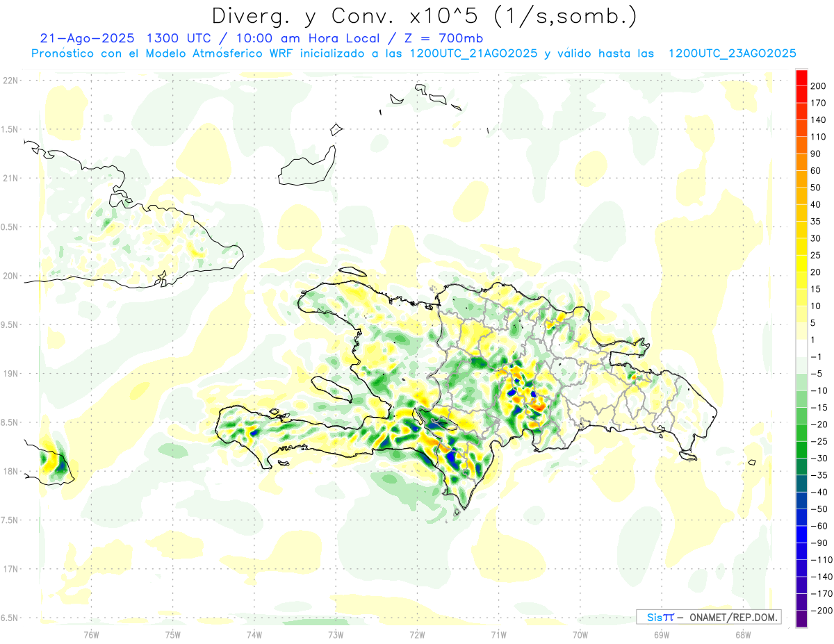Click the 22N latitude label

[10, 80]
